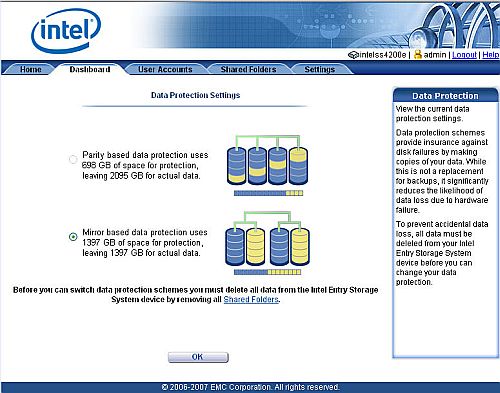Click the parity protection description text
Viewport: 500px width, 393px height.
click(x=145, y=165)
